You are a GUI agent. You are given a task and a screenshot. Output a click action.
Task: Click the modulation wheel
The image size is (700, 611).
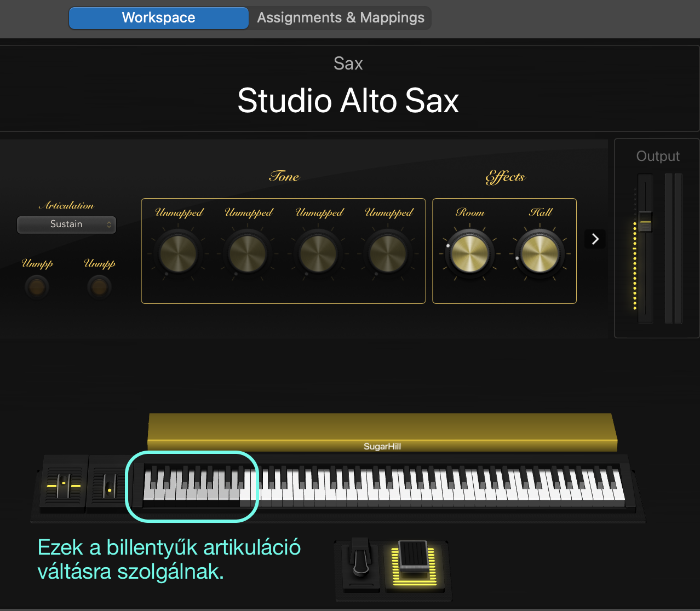108,484
